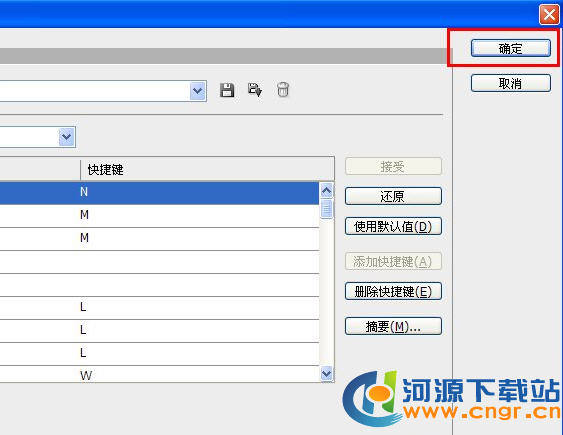The height and width of the screenshot is (435, 563).
Task: Click the list scrollbar up arrow
Action: [326, 191]
